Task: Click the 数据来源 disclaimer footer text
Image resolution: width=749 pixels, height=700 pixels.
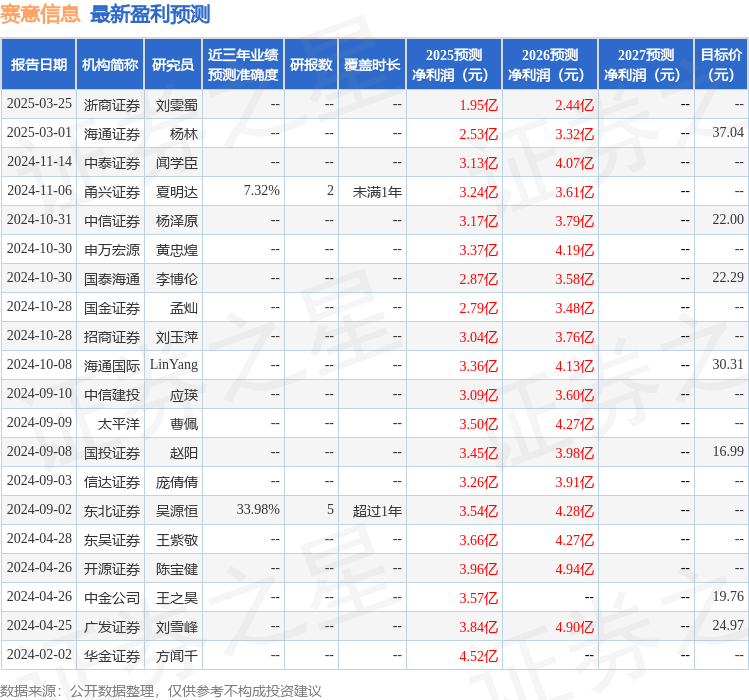Action: pyautogui.click(x=160, y=691)
